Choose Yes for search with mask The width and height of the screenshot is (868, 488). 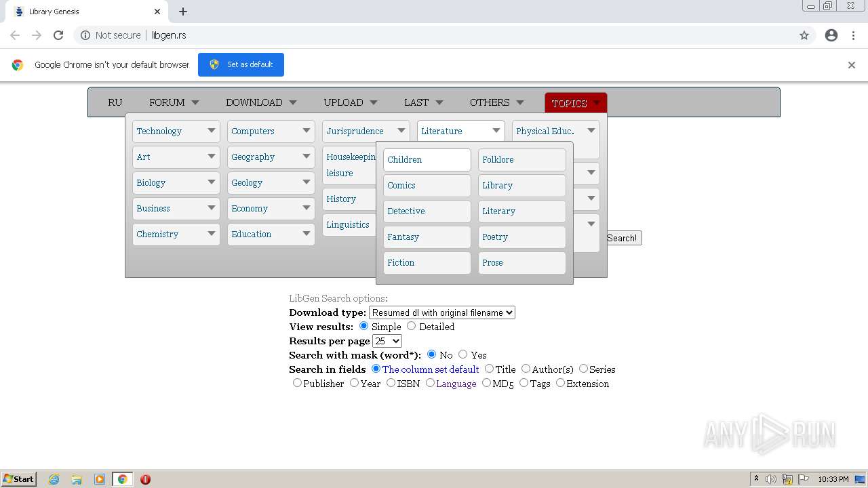point(463,354)
